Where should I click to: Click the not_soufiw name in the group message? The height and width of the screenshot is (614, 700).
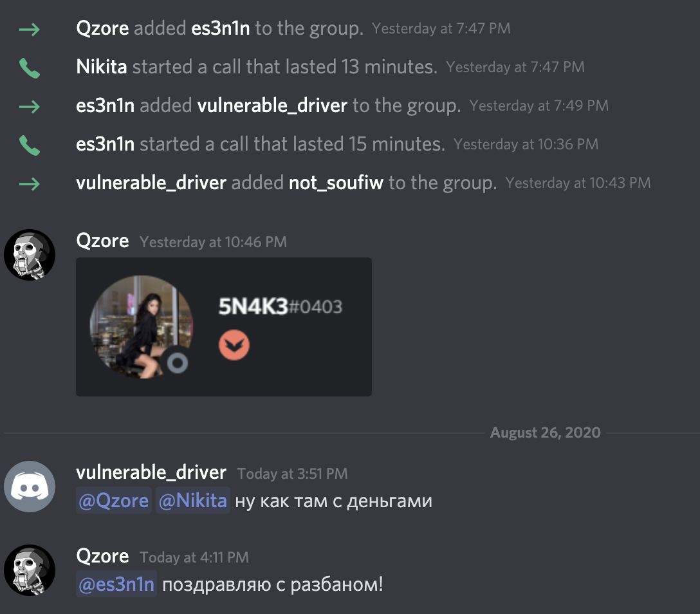click(x=336, y=183)
